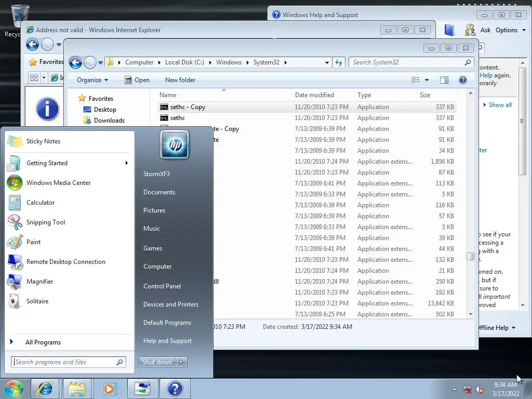Open Offline Help dropdown
The height and width of the screenshot is (399, 532).
(x=497, y=328)
